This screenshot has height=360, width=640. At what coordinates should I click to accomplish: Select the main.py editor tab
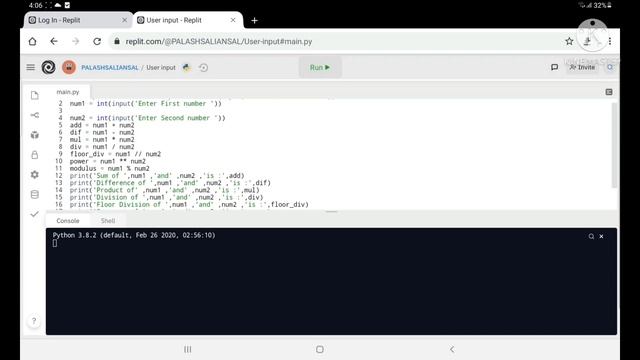(x=68, y=92)
